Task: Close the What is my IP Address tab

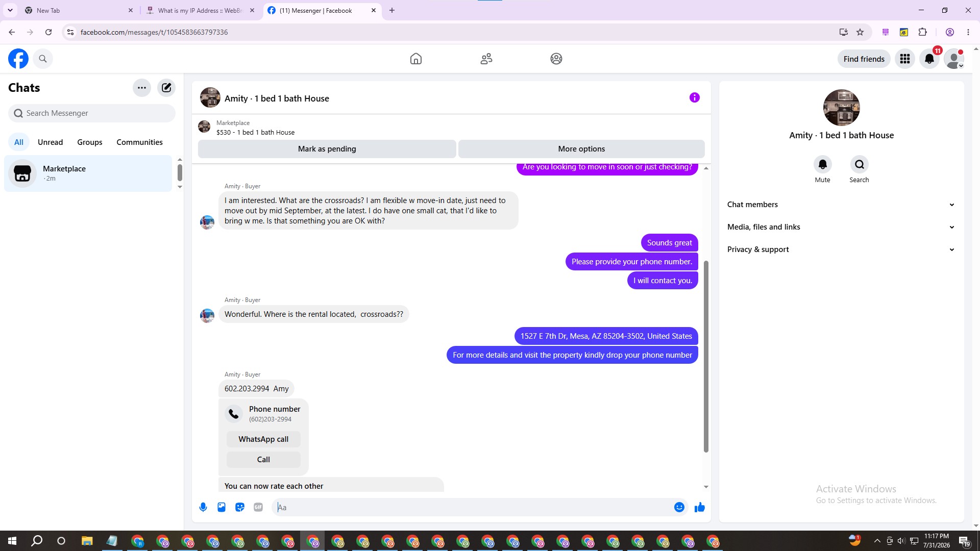Action: pyautogui.click(x=252, y=10)
